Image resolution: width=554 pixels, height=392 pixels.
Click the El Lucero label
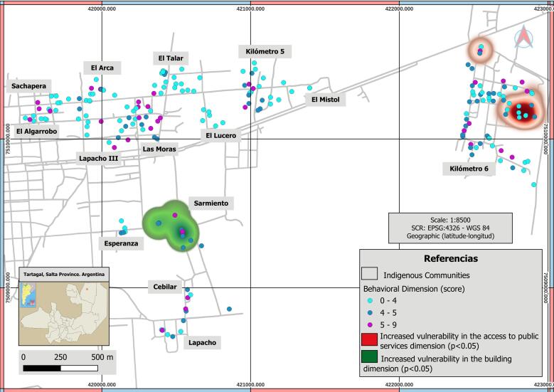click(221, 135)
